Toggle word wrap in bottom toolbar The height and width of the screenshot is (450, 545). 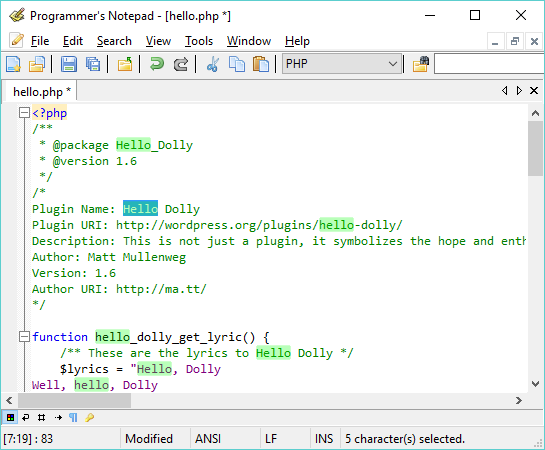pos(26,417)
